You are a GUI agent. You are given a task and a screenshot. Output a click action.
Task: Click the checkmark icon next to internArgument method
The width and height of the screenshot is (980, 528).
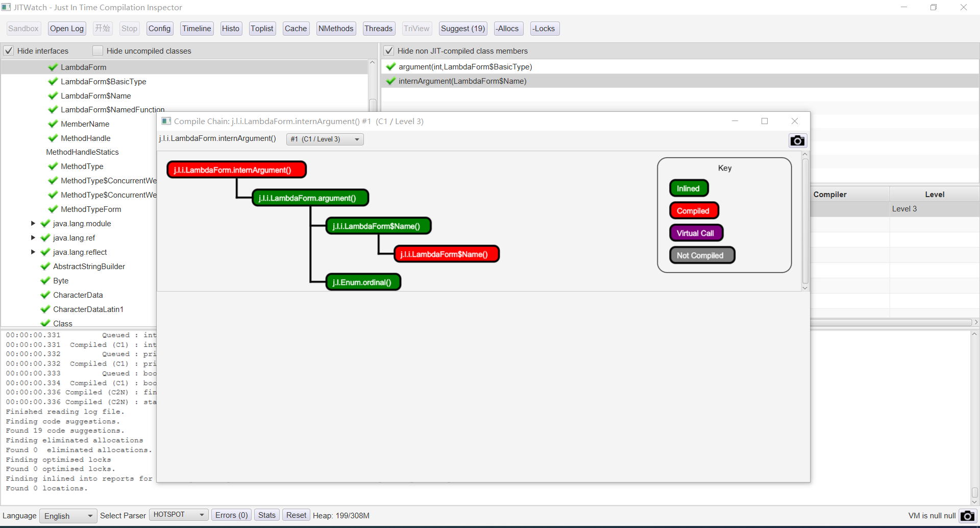391,81
